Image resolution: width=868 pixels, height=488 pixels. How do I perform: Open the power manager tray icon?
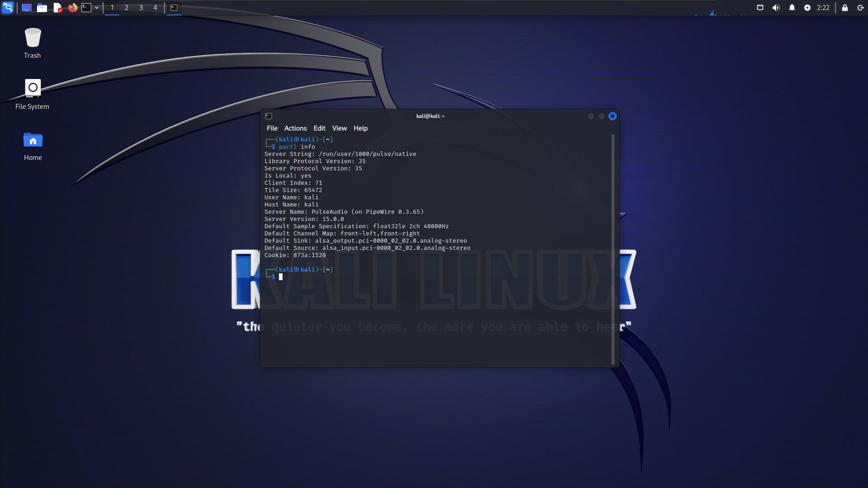[808, 7]
